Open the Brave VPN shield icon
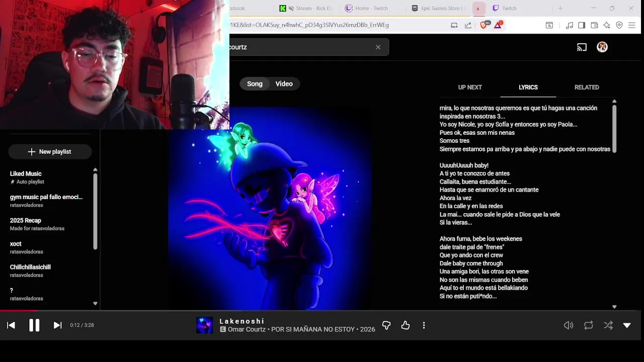The height and width of the screenshot is (362, 644). 619,25
